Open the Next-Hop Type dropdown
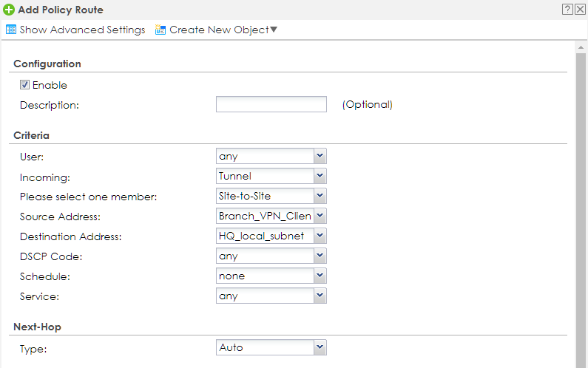588x368 pixels. point(271,347)
